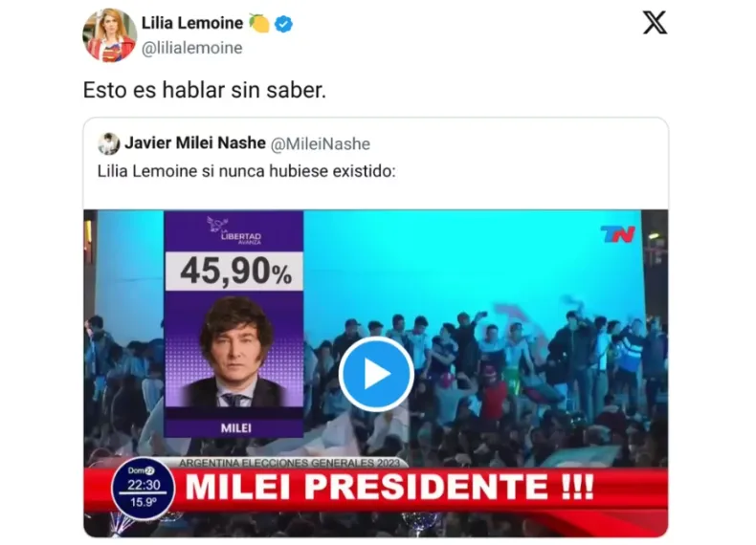
Task: Click the Milei portrait in the video
Action: [234, 351]
